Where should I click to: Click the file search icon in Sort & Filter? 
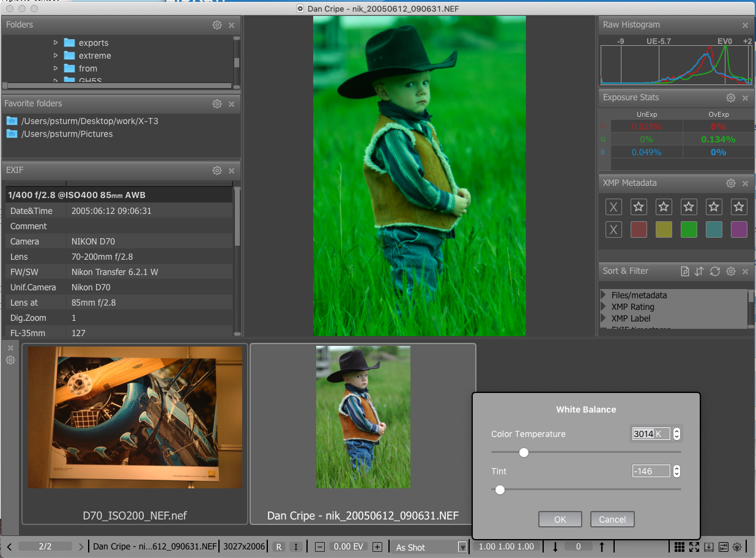(685, 271)
